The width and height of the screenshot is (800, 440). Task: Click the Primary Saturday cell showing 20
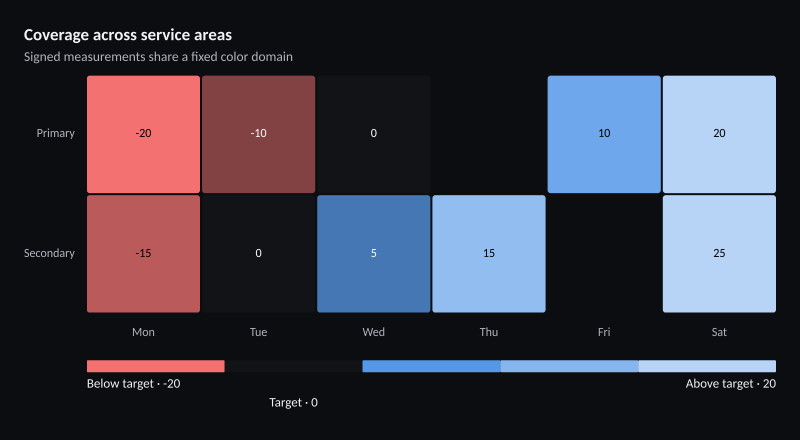719,134
